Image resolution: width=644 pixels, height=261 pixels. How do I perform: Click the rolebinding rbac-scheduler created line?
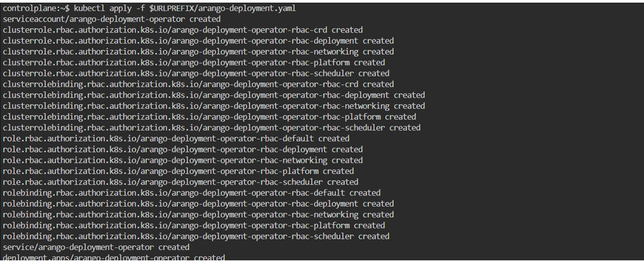pyautogui.click(x=196, y=236)
